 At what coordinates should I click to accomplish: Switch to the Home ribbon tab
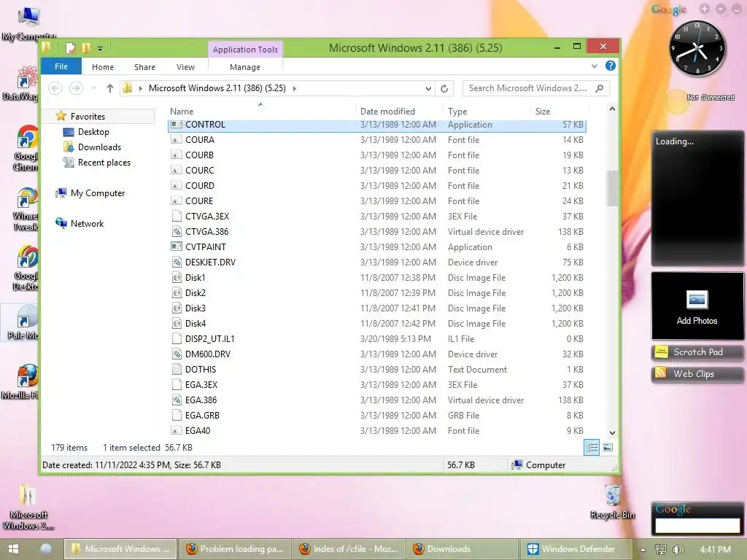pos(102,67)
